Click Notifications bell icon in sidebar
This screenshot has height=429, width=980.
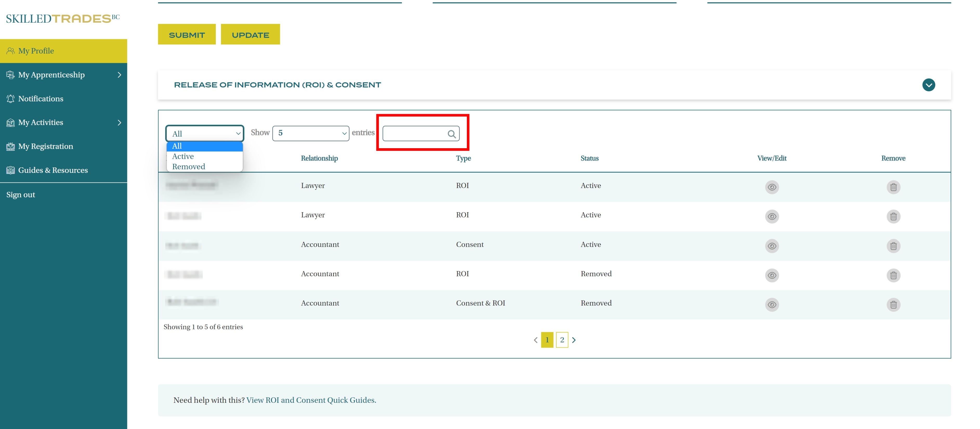click(10, 99)
